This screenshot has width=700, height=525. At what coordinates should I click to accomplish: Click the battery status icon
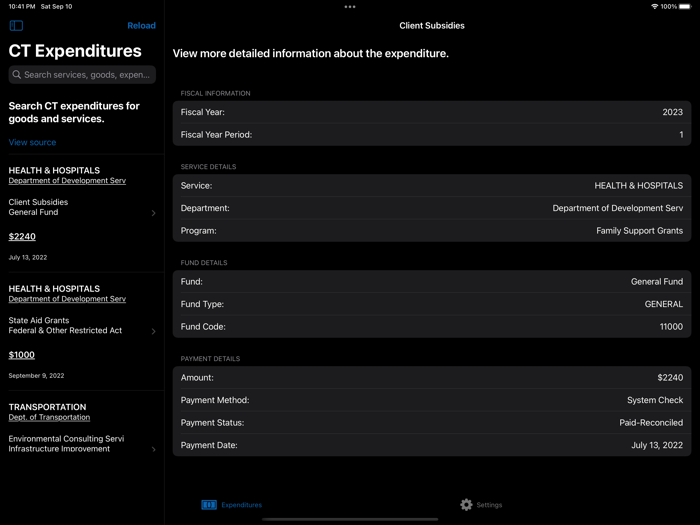[685, 7]
